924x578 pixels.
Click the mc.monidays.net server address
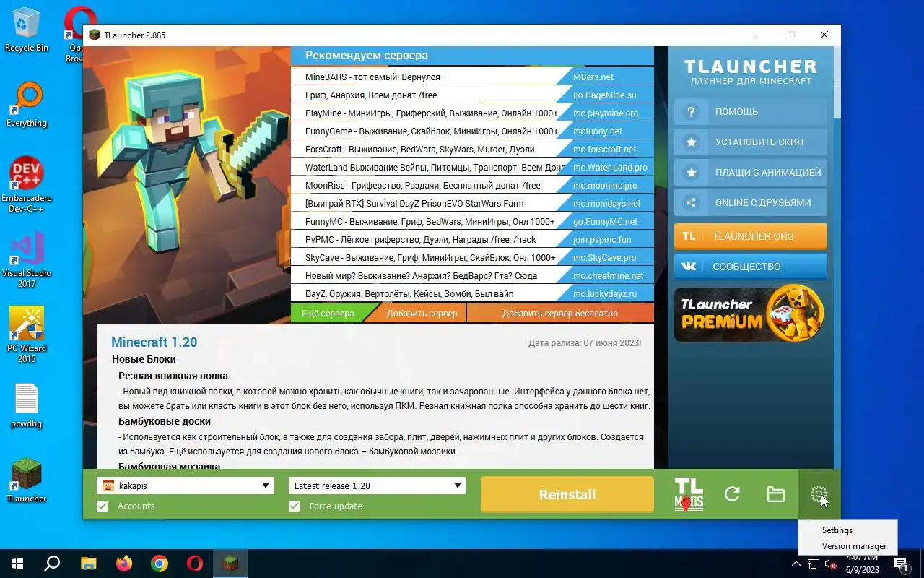click(x=607, y=203)
